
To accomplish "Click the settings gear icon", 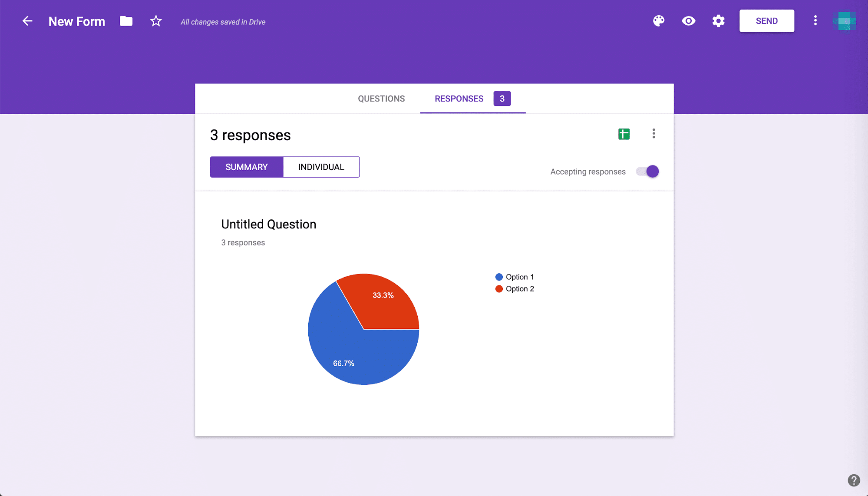I will [718, 21].
